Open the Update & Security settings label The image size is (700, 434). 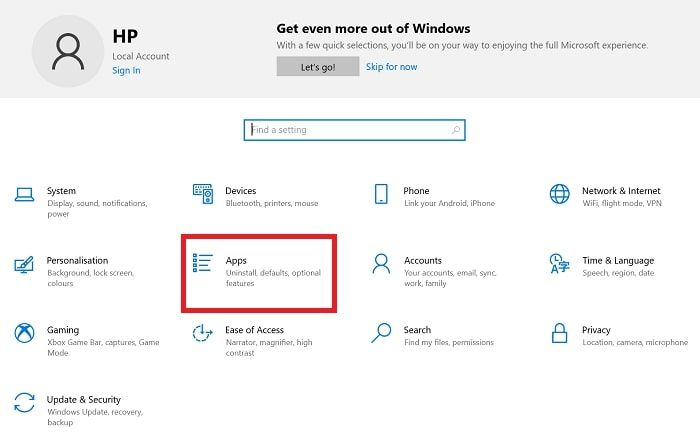[x=84, y=399]
